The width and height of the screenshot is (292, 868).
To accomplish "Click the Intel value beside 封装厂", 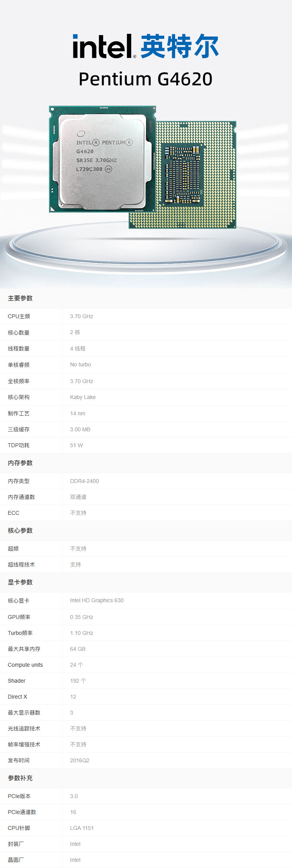I will coord(75,844).
